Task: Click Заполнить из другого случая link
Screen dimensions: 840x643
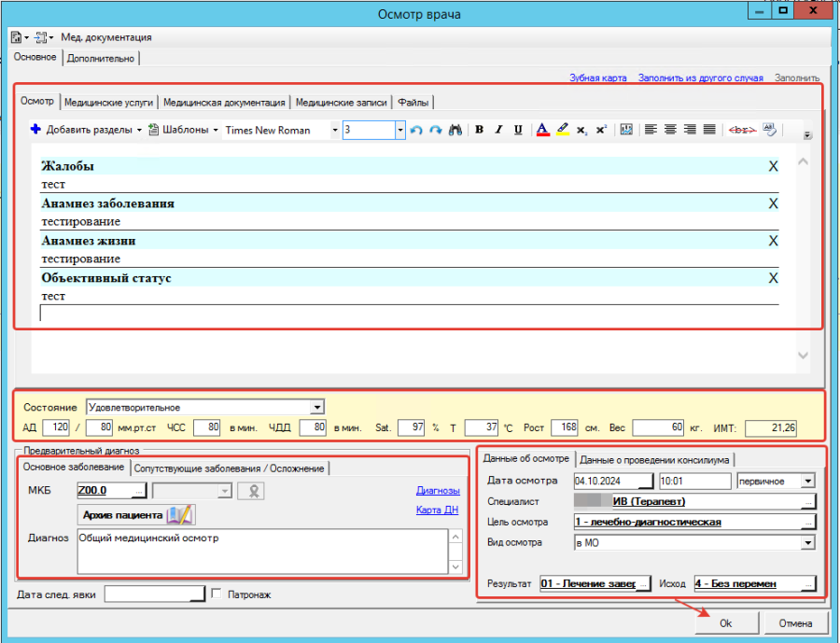Action: [x=701, y=77]
